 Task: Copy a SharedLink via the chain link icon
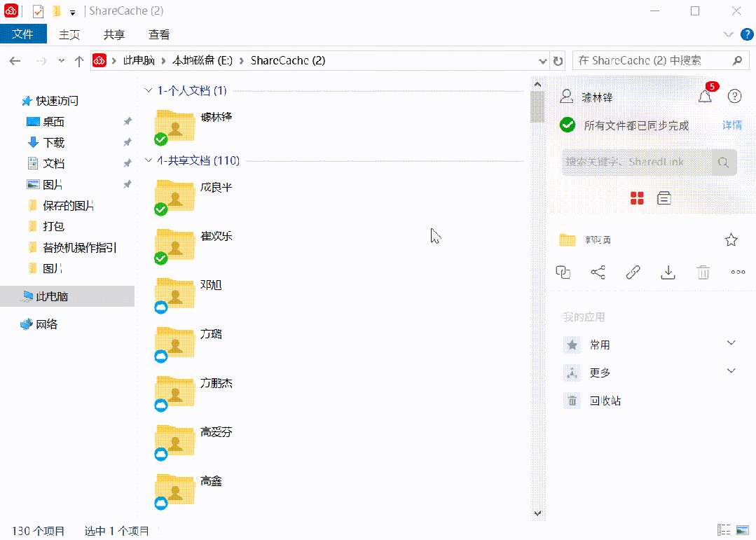tap(633, 272)
